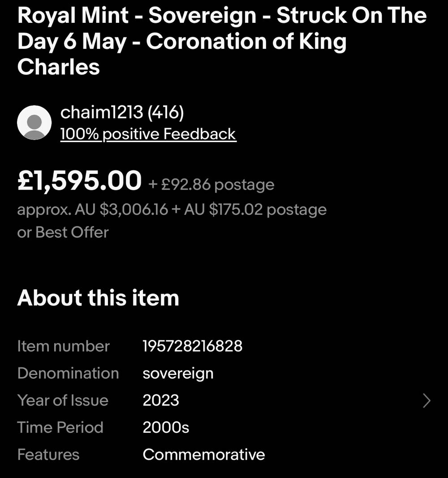Click the approx. AU $3,006.16 conversion line

[172, 209]
